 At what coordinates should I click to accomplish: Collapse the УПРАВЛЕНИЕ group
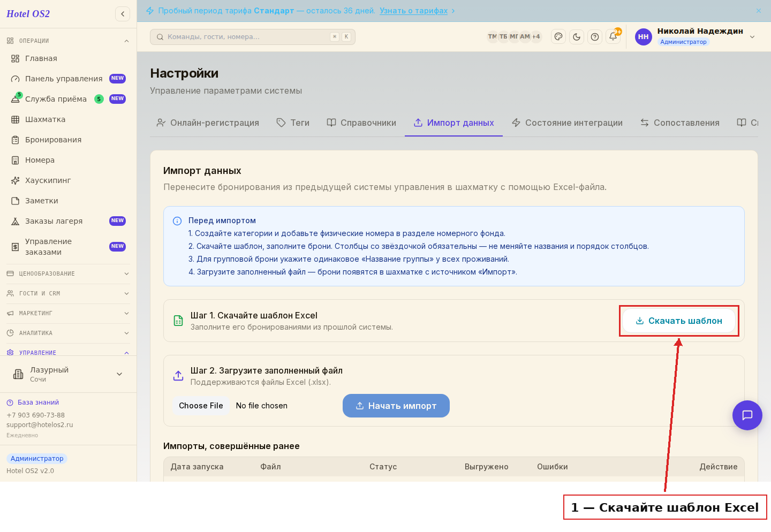tap(68, 353)
